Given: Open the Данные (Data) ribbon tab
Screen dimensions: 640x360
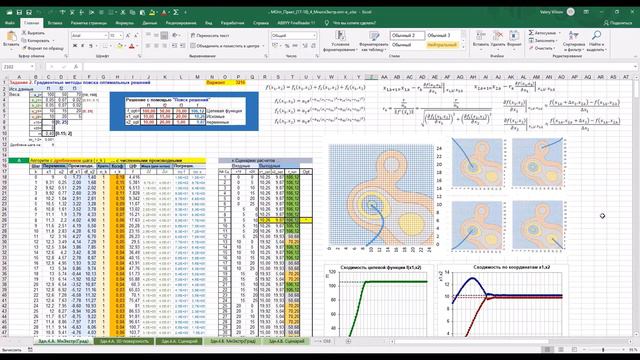Looking at the screenshot, I should click(150, 23).
